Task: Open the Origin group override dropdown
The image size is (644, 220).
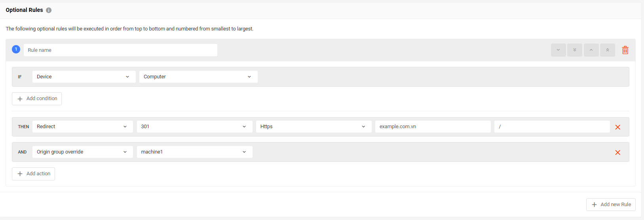Action: [x=83, y=152]
